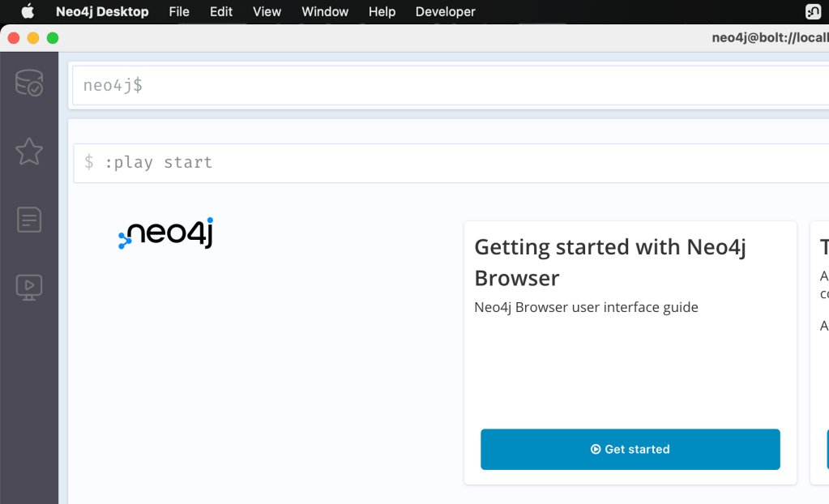829x504 pixels.
Task: Focus the neo4j$ Cypher query editor
Action: [446, 86]
